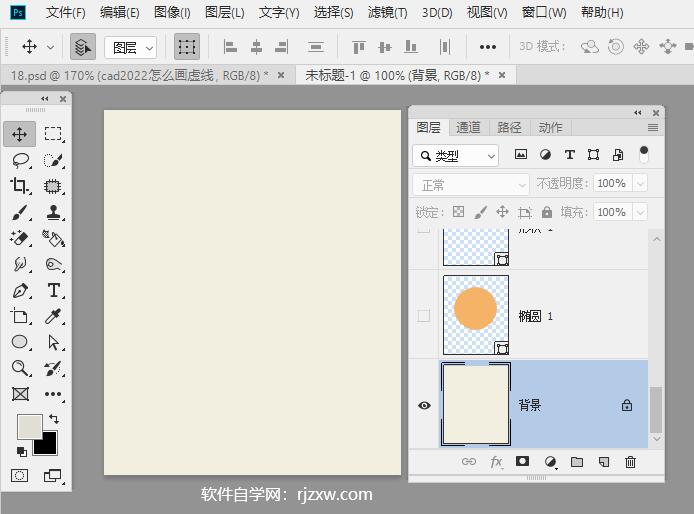Open the opacity 不透明度 dropdown arrow

(640, 183)
